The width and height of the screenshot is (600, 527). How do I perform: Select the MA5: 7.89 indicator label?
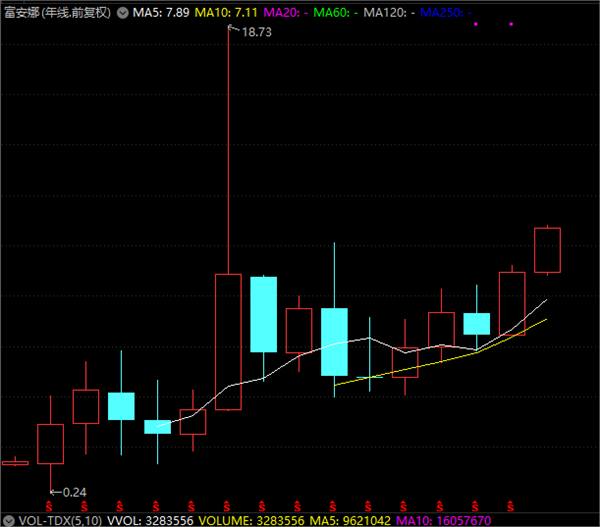[x=161, y=13]
